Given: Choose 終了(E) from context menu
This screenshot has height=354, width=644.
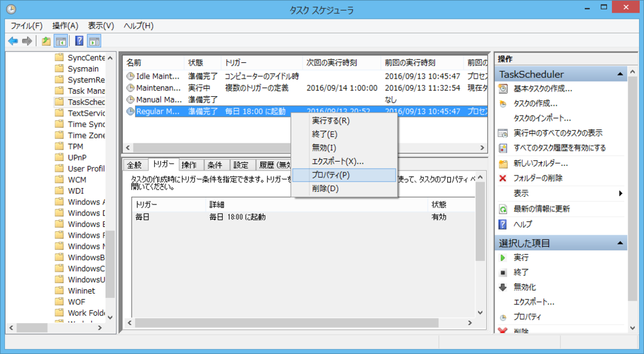Looking at the screenshot, I should coord(344,135).
